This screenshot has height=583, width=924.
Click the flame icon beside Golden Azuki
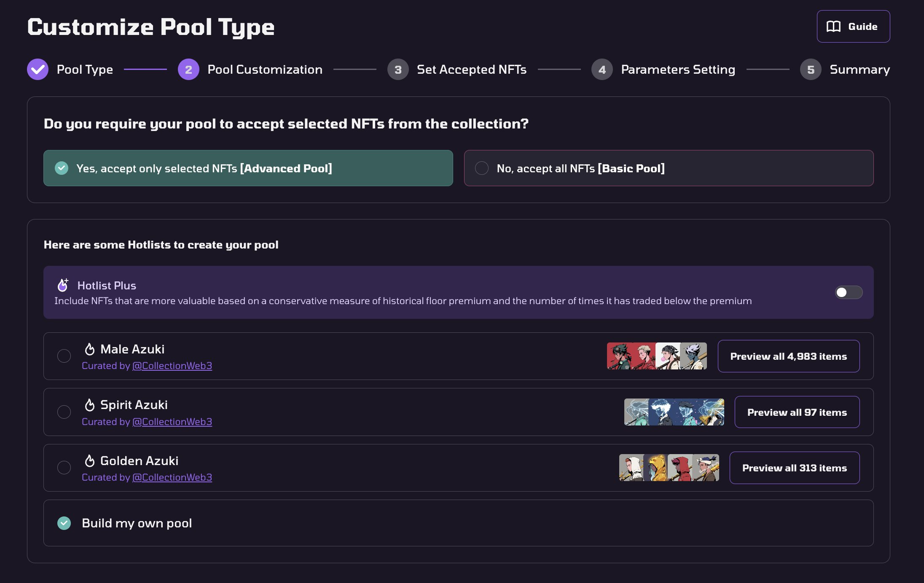[89, 461]
